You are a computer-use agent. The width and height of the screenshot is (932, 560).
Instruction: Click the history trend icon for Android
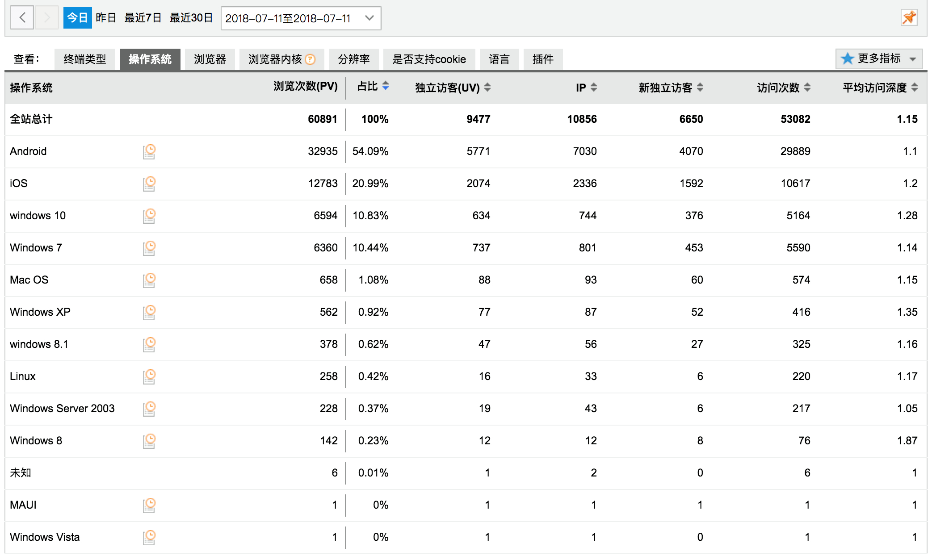coord(149,151)
